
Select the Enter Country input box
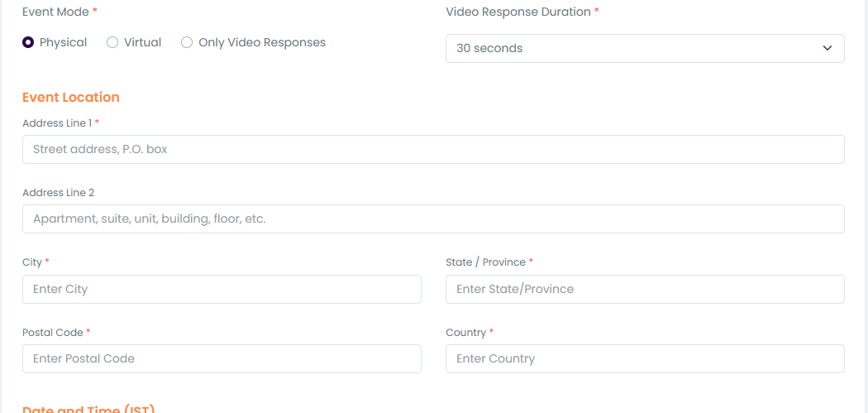click(x=645, y=358)
